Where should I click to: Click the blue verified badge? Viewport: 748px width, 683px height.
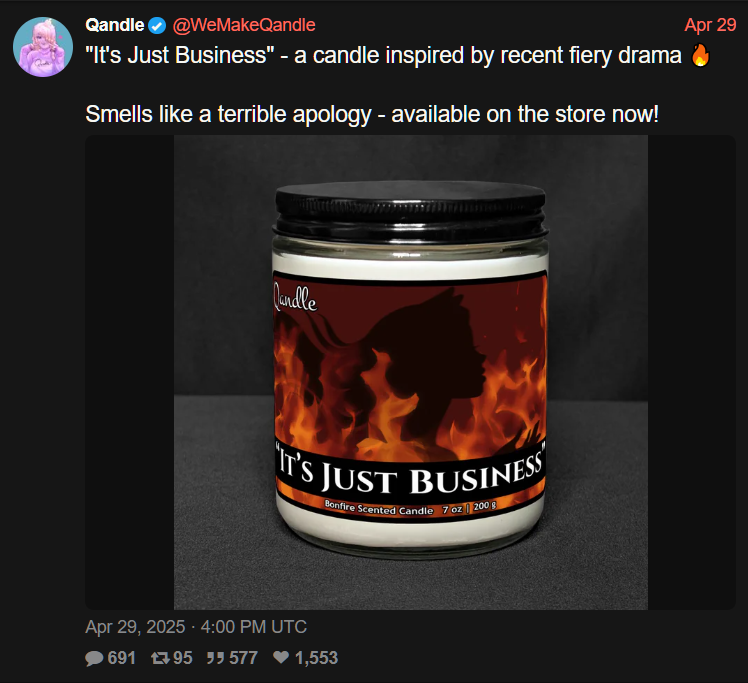157,26
